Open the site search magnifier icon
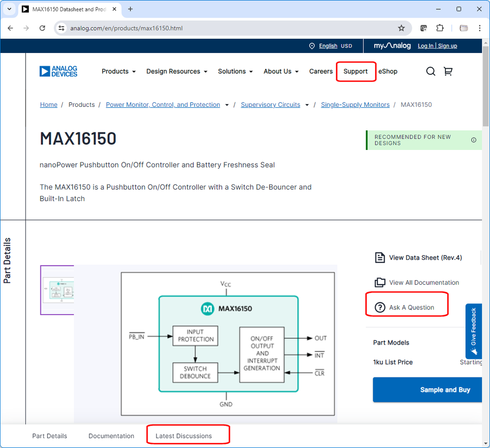This screenshot has width=490, height=448. [431, 71]
